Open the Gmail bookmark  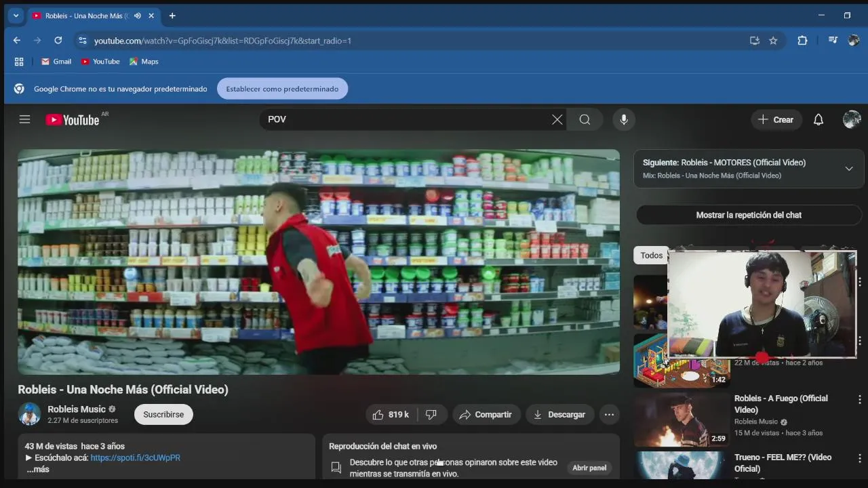[x=56, y=62]
